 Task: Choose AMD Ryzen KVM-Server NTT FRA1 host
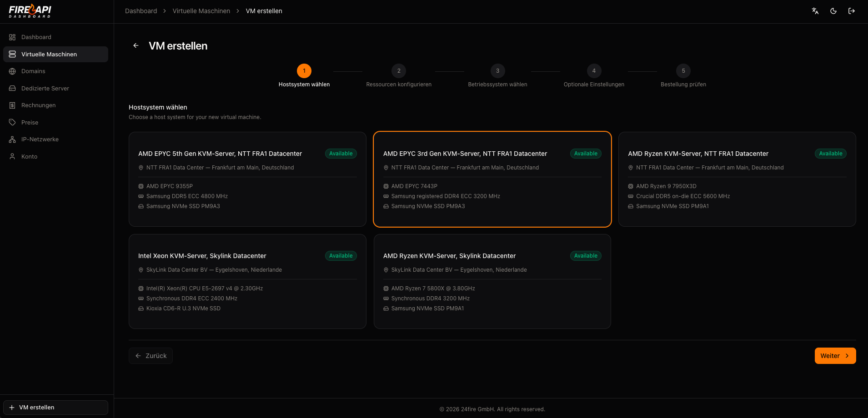[737, 179]
